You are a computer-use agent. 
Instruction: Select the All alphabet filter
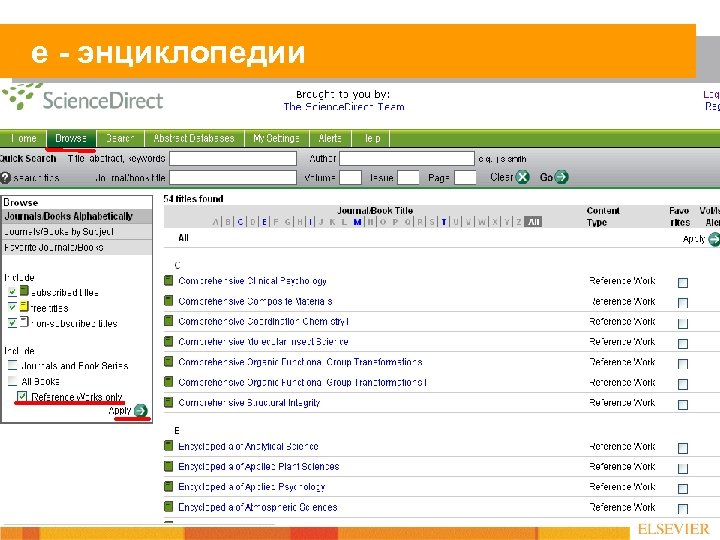pyautogui.click(x=533, y=222)
